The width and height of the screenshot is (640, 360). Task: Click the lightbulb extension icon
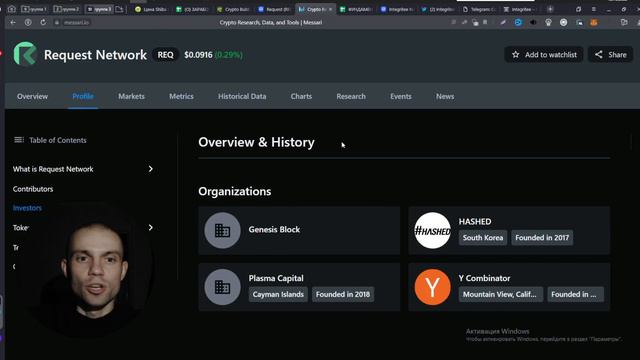click(x=548, y=22)
